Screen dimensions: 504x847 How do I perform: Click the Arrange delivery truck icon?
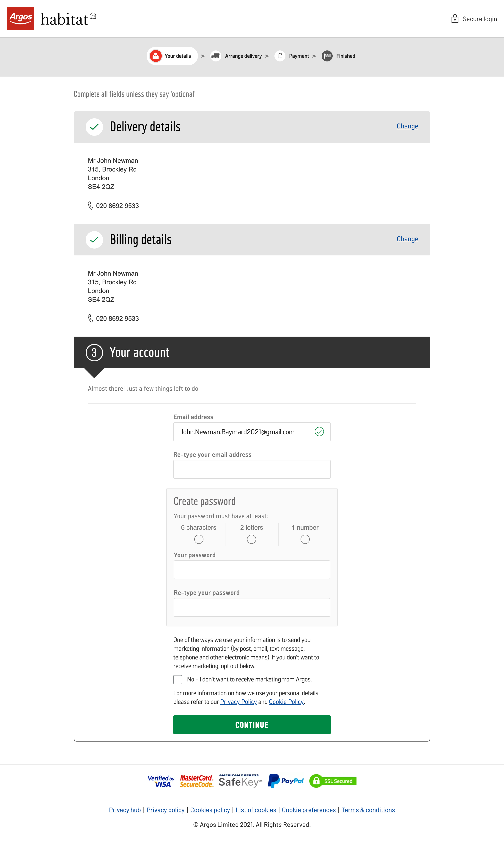coord(216,56)
